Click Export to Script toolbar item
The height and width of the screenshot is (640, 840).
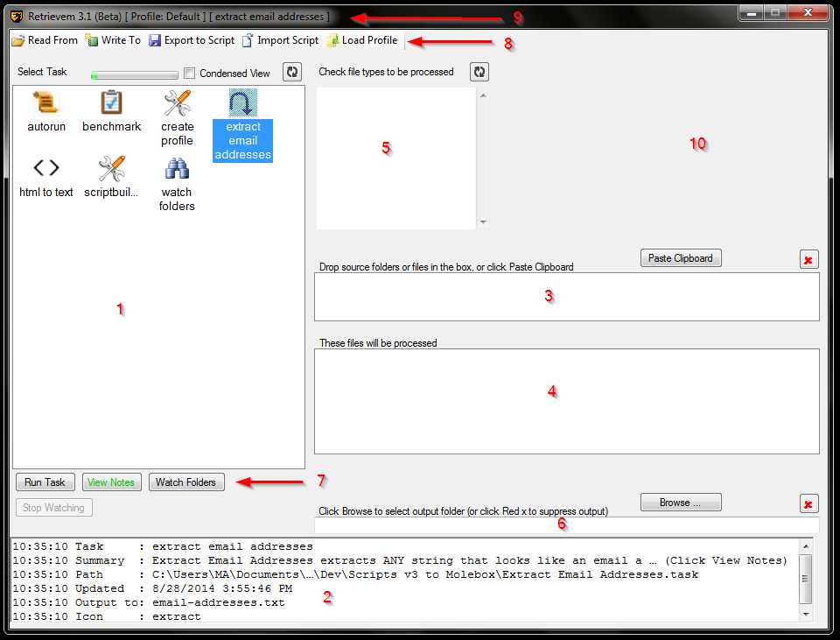(x=192, y=40)
